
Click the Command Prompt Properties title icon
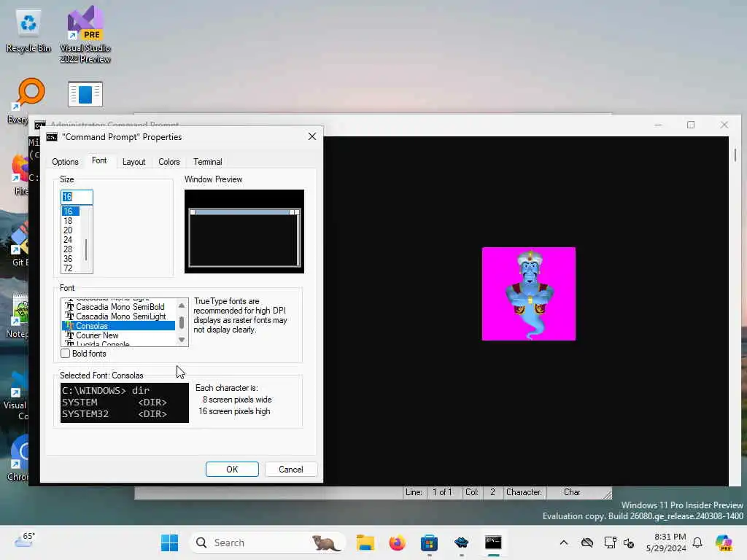point(52,137)
